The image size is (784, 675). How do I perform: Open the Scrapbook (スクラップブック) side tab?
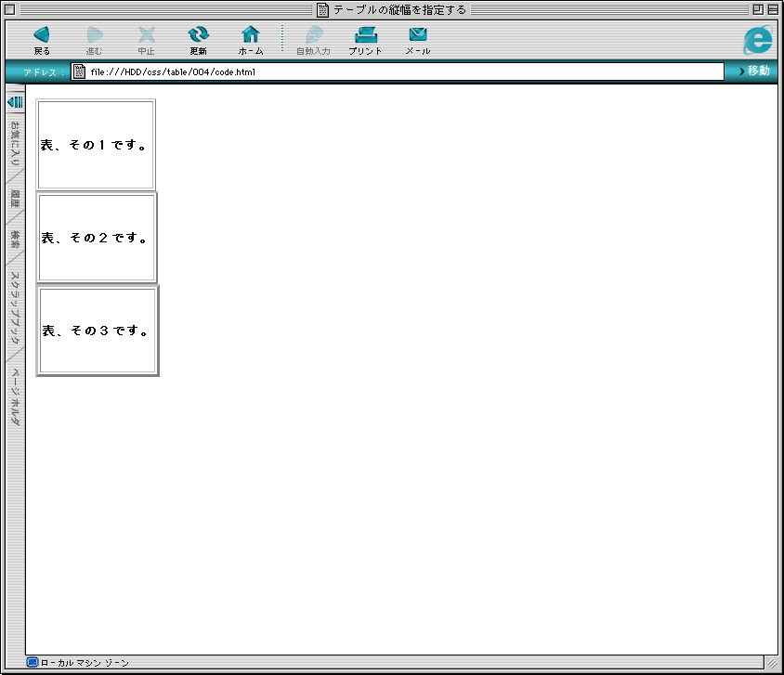tap(15, 307)
